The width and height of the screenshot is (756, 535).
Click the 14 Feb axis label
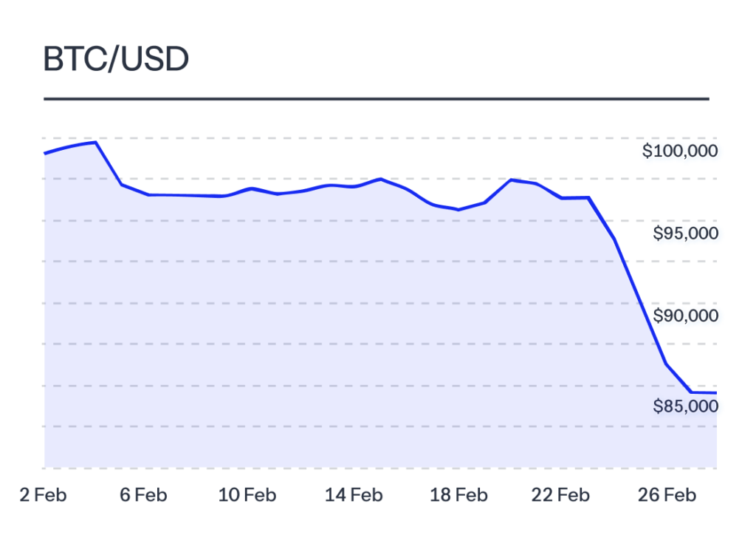[354, 494]
